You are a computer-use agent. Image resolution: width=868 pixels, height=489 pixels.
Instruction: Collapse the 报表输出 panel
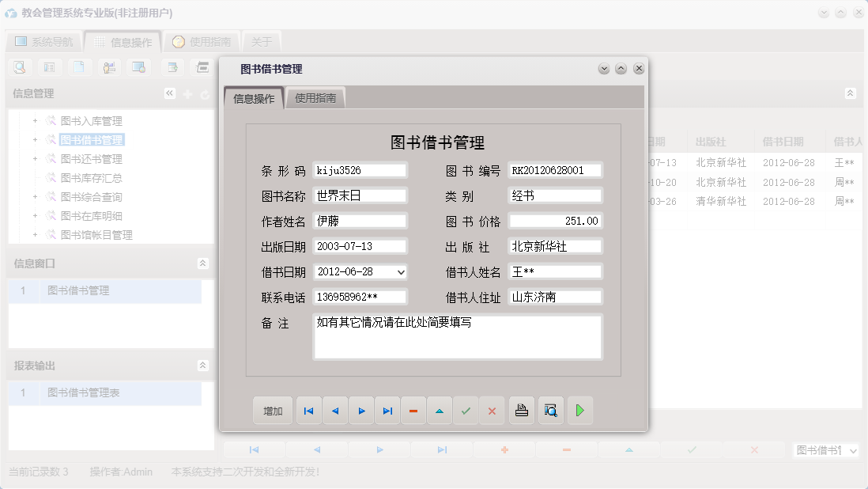tap(202, 366)
